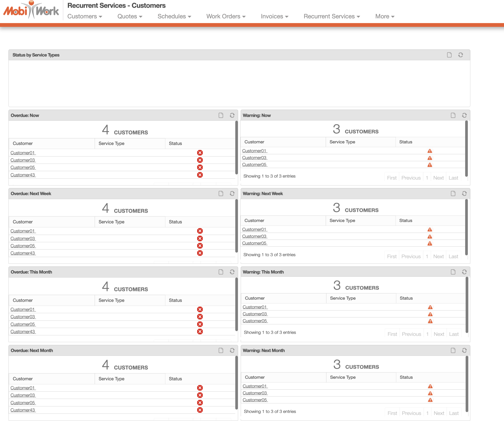Sort by Service Type in Overdue: Next Month
This screenshot has height=434, width=504.
(x=111, y=378)
